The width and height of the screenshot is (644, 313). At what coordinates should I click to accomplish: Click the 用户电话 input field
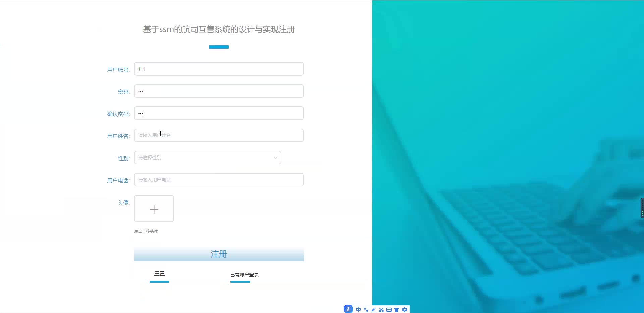coord(219,180)
